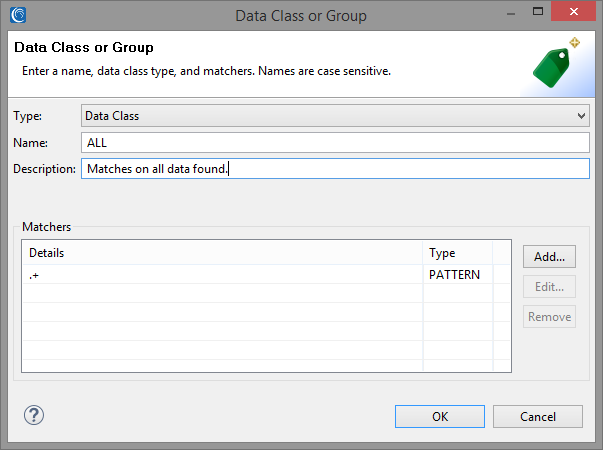This screenshot has width=603, height=450.
Task: Click the Edit... matcher button
Action: (x=549, y=287)
